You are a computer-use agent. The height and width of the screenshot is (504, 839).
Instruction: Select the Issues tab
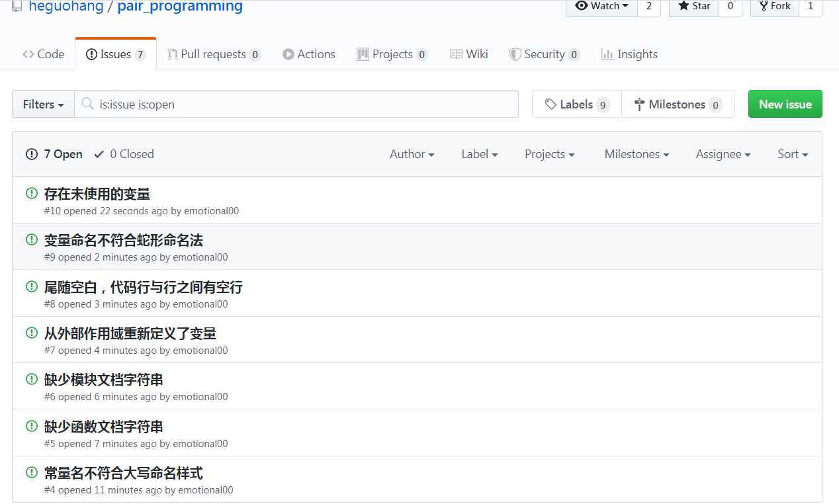(x=116, y=54)
